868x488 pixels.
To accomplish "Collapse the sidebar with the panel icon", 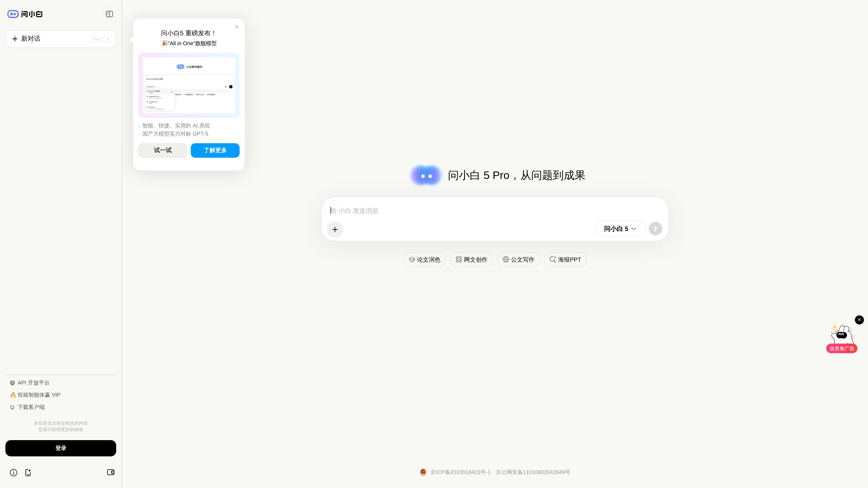I will point(109,14).
